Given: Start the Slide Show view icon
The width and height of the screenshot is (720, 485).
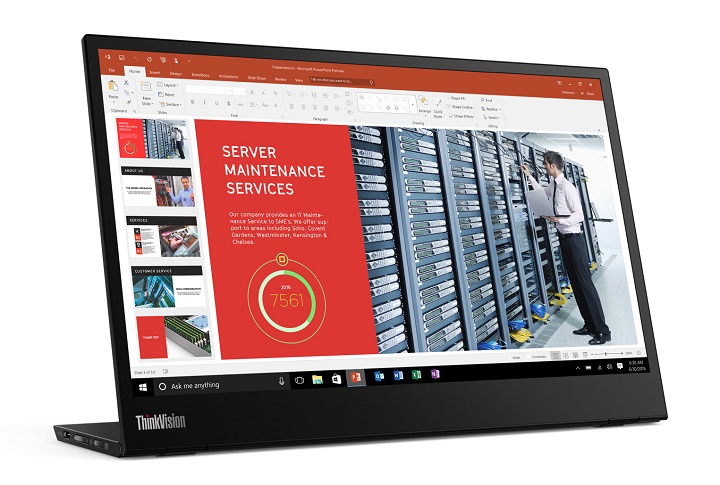Looking at the screenshot, I should point(585,355).
